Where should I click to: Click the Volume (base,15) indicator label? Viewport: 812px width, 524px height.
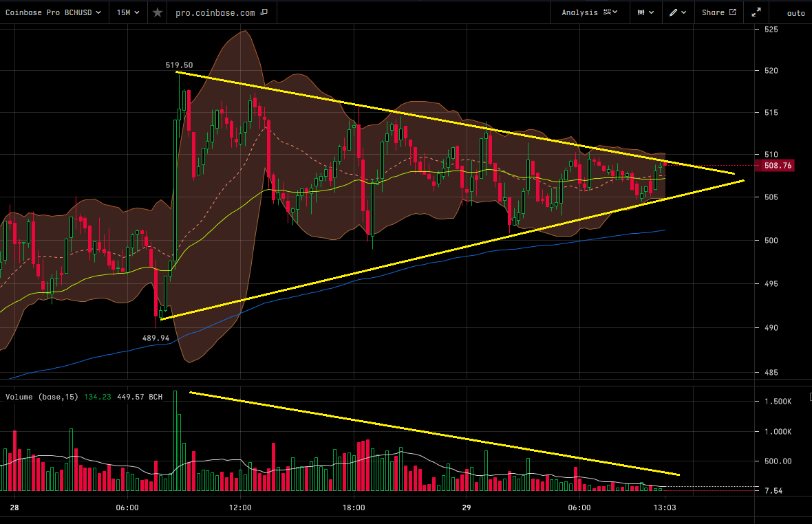[x=42, y=397]
